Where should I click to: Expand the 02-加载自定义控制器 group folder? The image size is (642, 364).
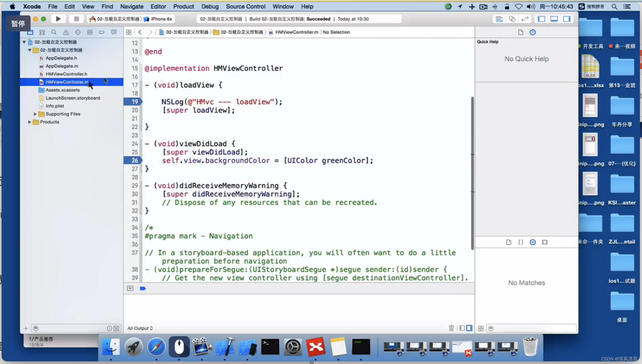click(x=30, y=50)
